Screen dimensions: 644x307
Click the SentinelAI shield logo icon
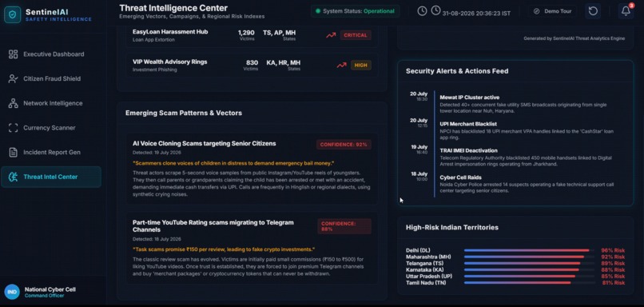[12, 15]
